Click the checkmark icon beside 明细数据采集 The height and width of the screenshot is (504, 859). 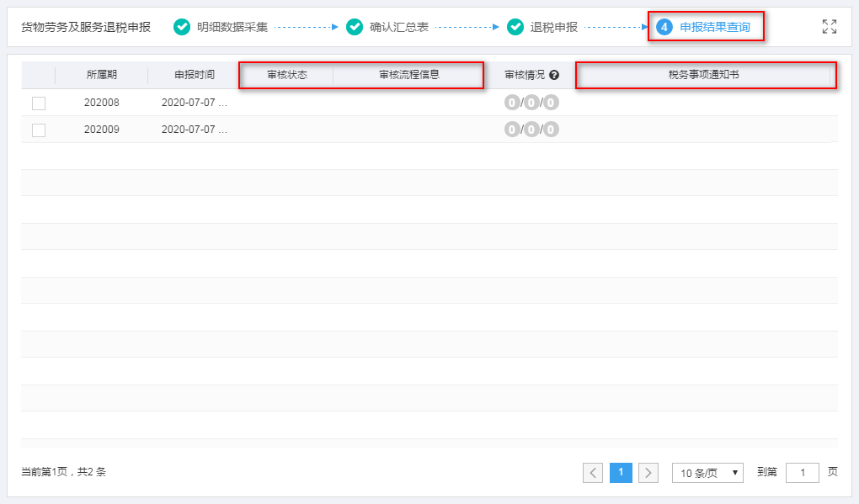[x=182, y=27]
